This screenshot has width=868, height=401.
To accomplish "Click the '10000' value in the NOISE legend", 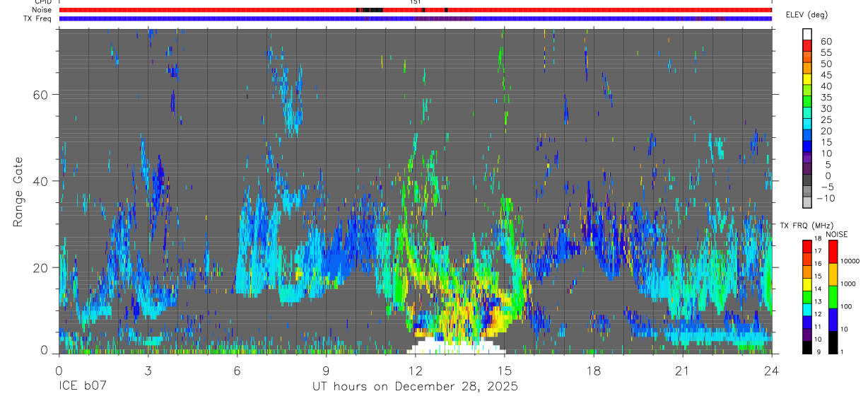I will click(851, 261).
